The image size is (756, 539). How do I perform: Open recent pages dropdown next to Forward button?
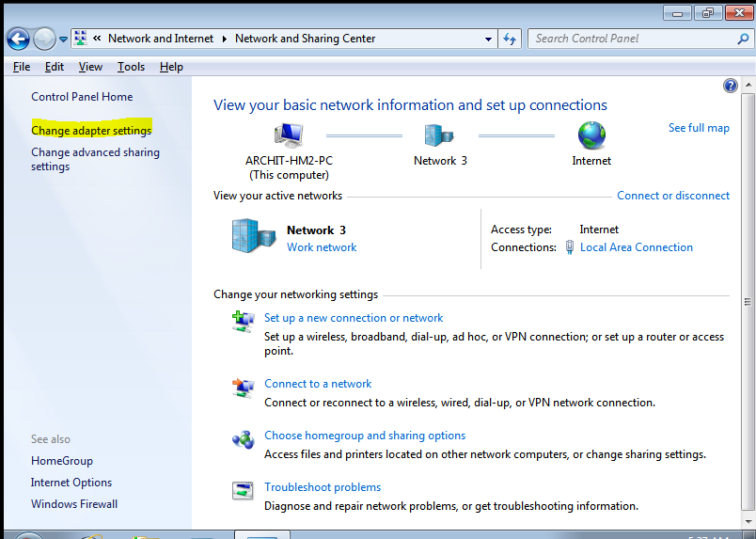[x=63, y=40]
